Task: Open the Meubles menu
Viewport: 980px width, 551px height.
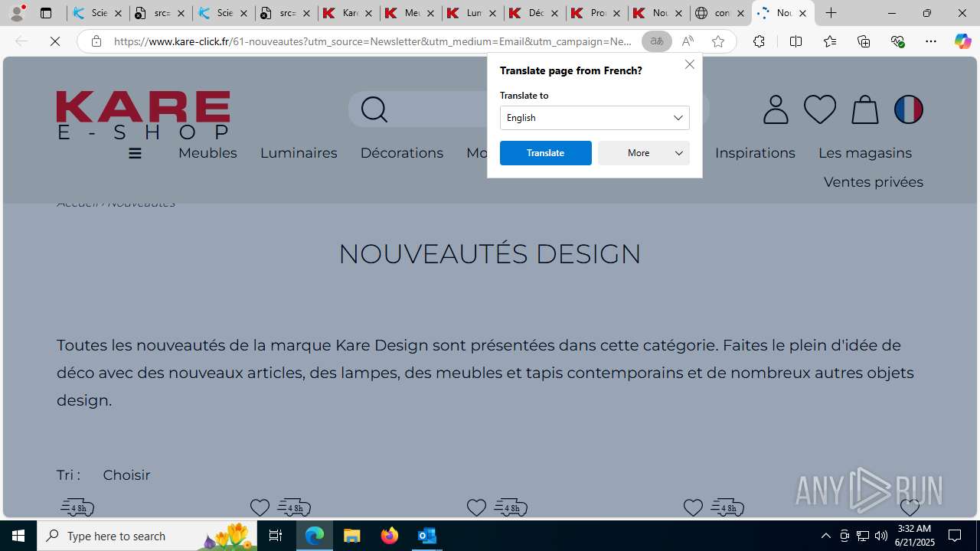Action: 207,153
